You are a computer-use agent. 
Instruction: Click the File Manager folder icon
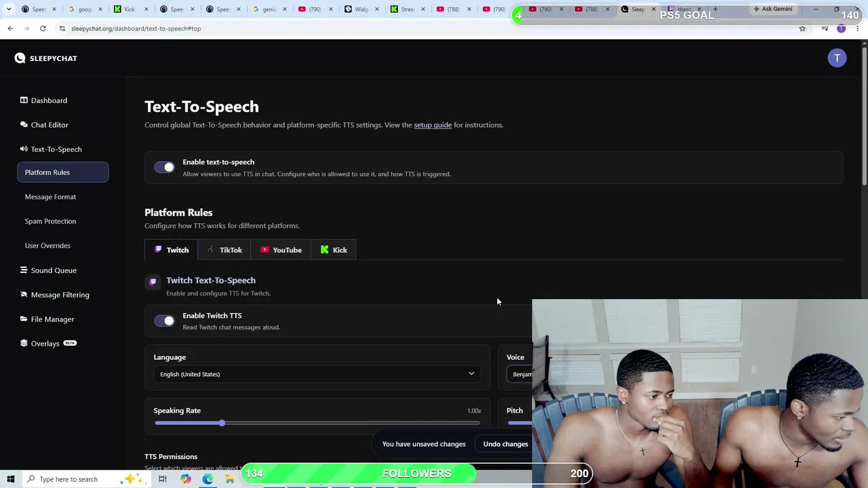pyautogui.click(x=24, y=319)
